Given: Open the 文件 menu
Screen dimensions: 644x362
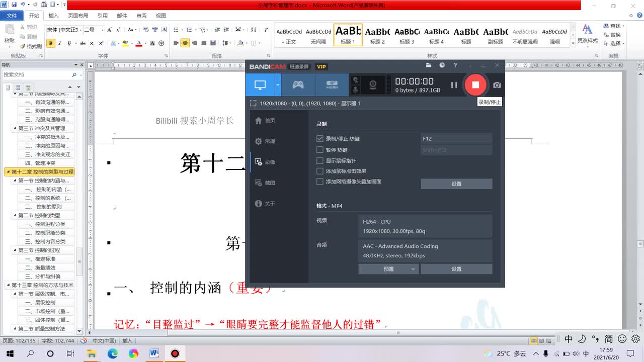Looking at the screenshot, I should click(12, 16).
